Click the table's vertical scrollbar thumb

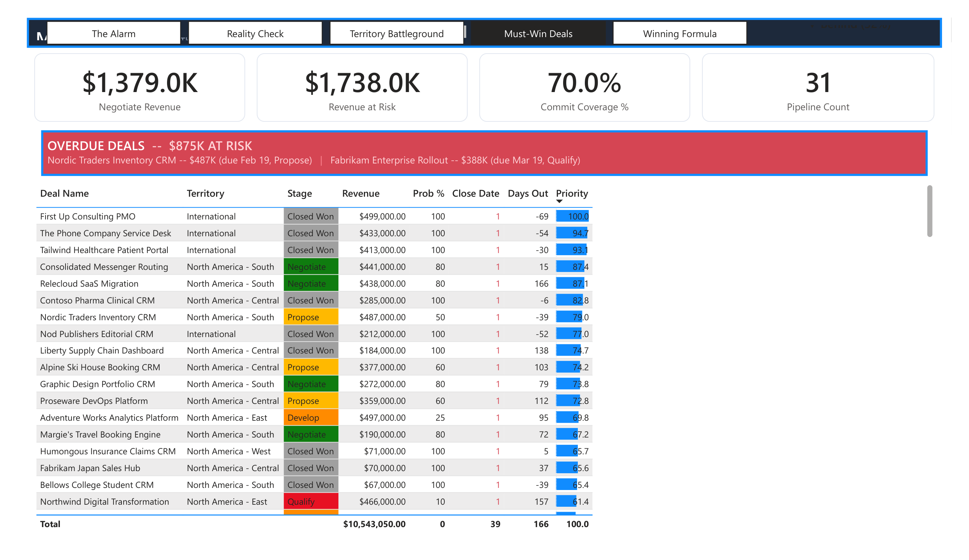click(x=929, y=211)
